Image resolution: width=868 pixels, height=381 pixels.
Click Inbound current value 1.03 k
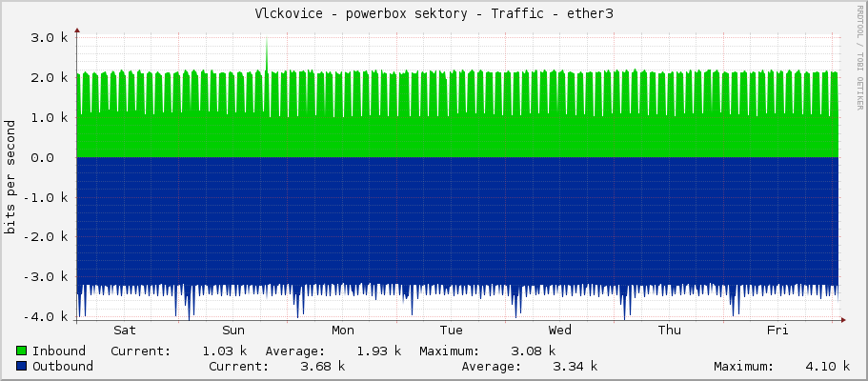(224, 351)
